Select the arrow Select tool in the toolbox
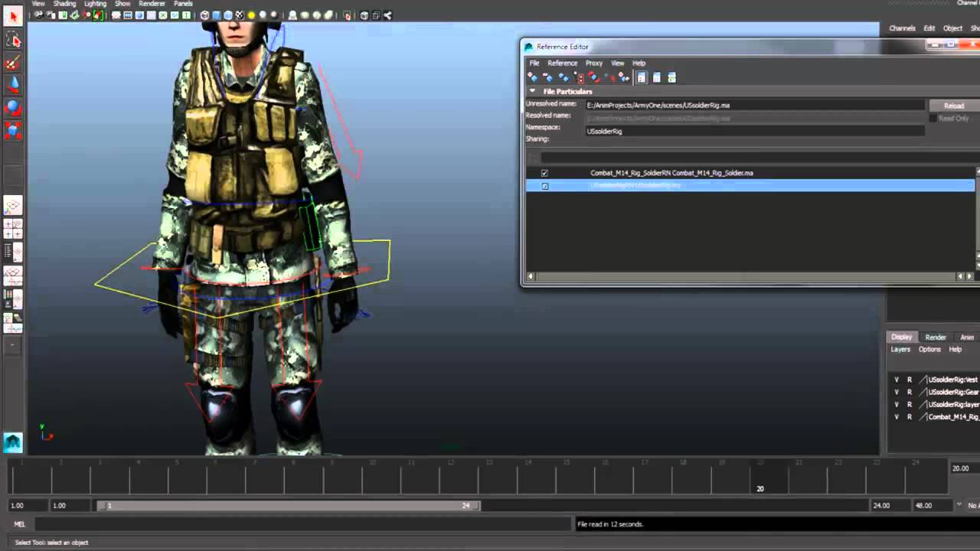This screenshot has height=551, width=980. tap(13, 15)
